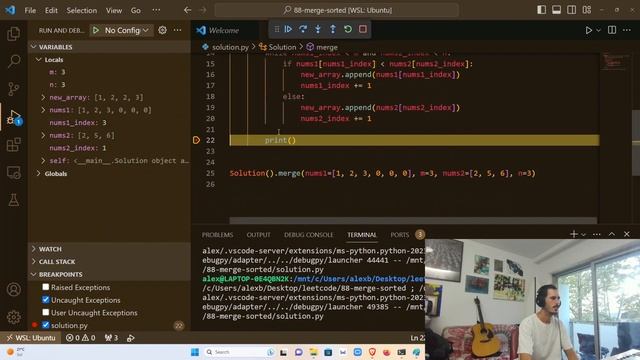Open the new terminal profile dropdown

(584, 234)
